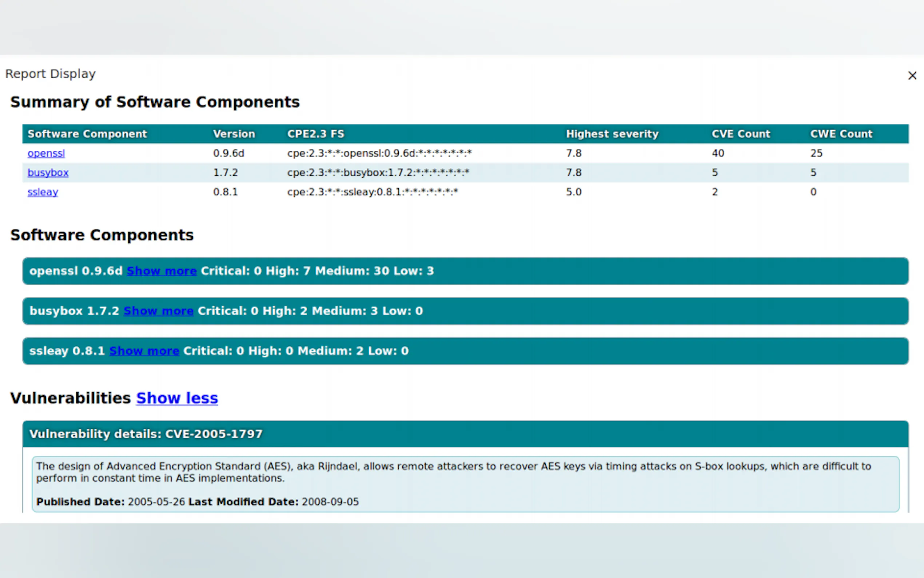
Task: Click the Last Modified Date 2008-09-05 value
Action: (330, 502)
